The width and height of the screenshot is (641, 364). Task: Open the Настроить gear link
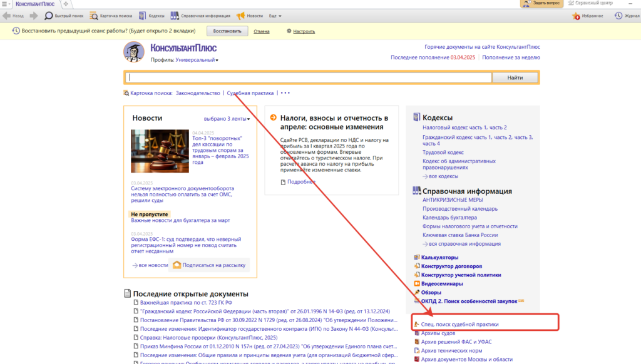[x=300, y=31]
